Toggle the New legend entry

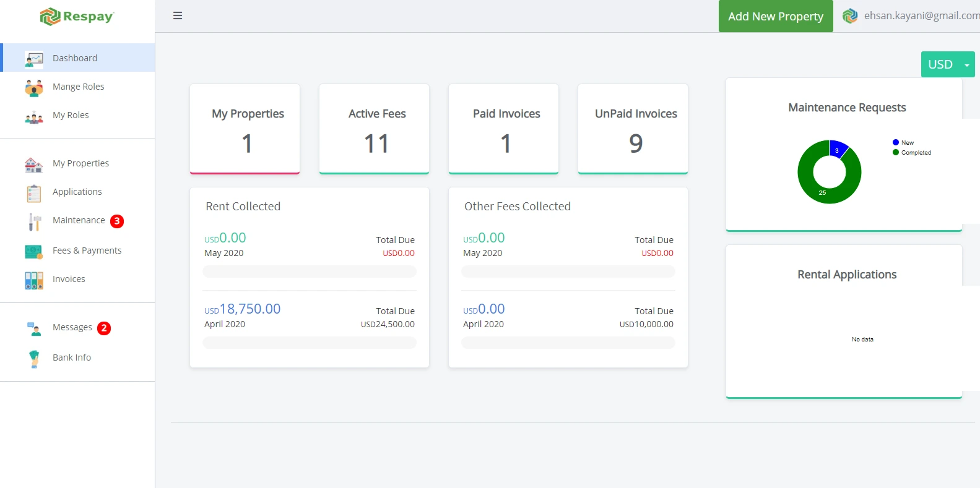pyautogui.click(x=903, y=142)
